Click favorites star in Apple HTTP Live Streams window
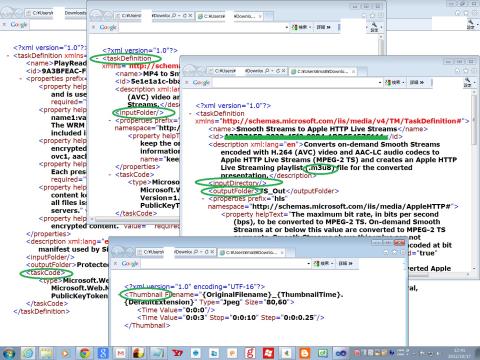This screenshot has height=360, width=480. tap(466, 71)
